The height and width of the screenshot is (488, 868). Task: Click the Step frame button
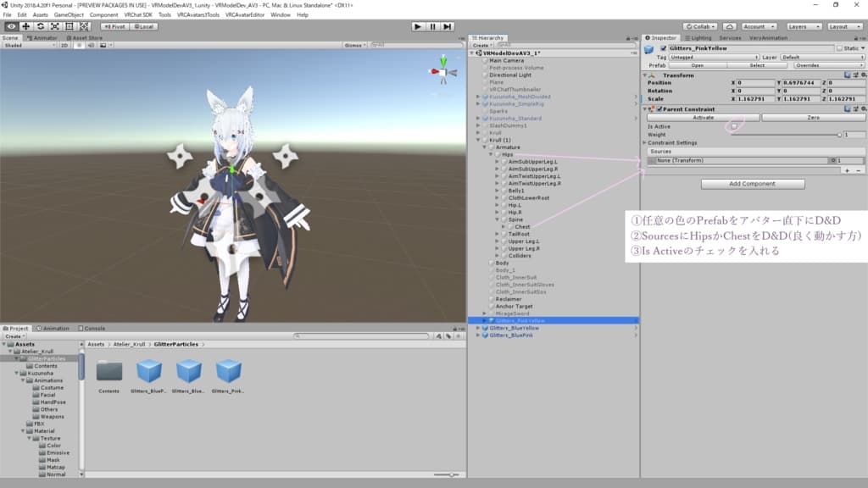(x=449, y=26)
